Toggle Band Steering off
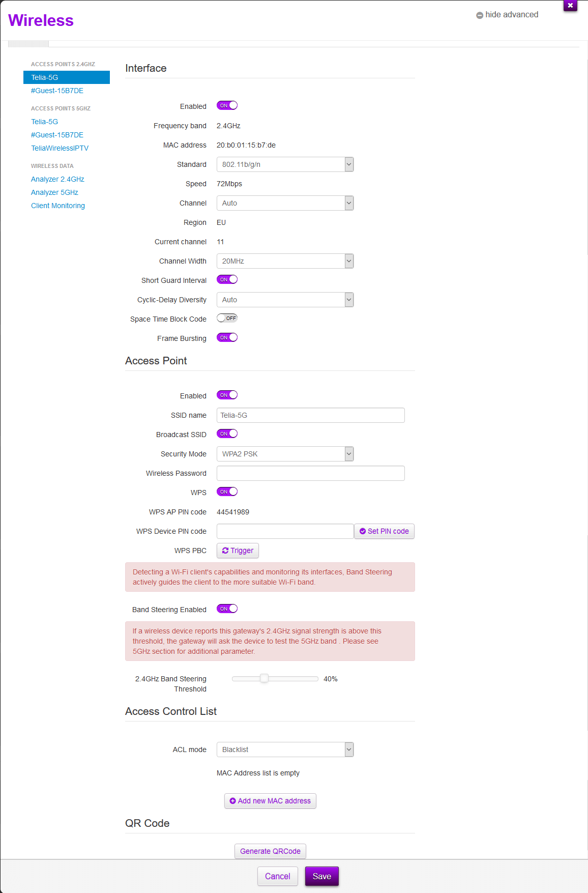 [227, 608]
